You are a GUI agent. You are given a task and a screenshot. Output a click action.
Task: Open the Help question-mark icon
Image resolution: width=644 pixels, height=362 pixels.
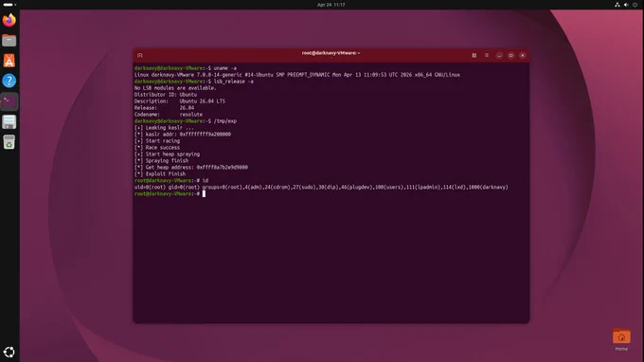coord(9,81)
